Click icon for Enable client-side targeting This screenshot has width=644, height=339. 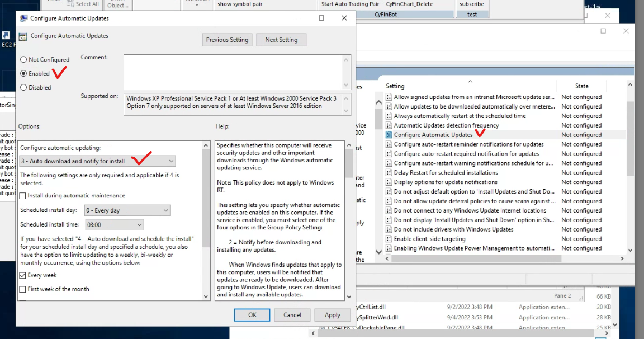pos(389,239)
